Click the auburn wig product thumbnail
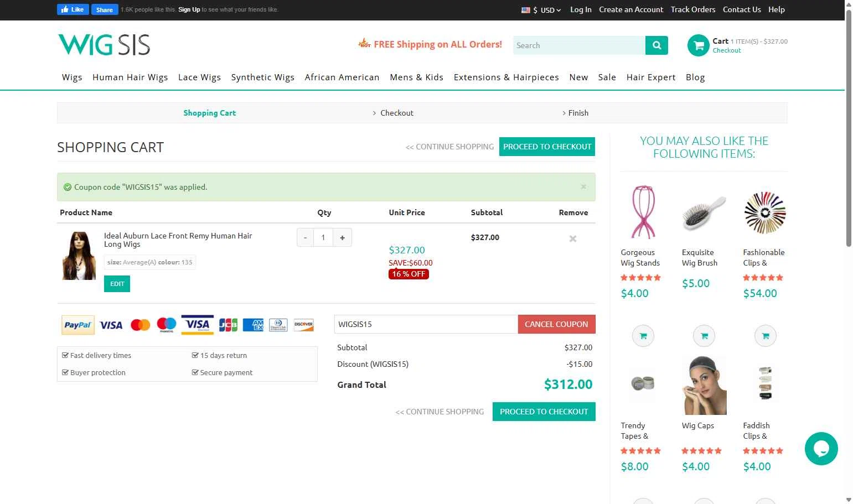 79,256
